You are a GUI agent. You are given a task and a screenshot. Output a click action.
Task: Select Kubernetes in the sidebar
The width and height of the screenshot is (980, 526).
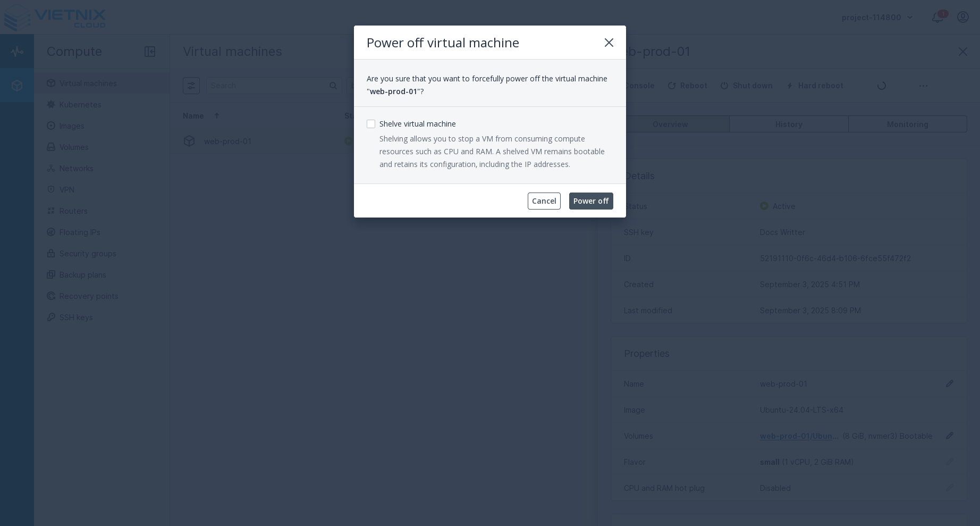coord(80,105)
